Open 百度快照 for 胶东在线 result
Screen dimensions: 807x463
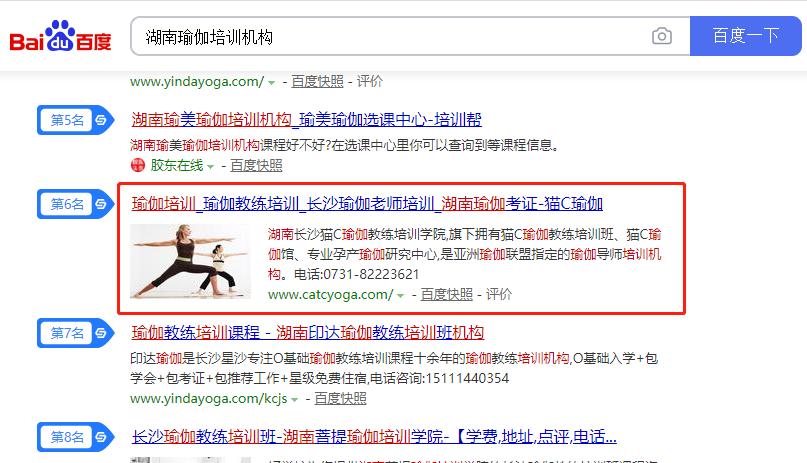pyautogui.click(x=256, y=165)
